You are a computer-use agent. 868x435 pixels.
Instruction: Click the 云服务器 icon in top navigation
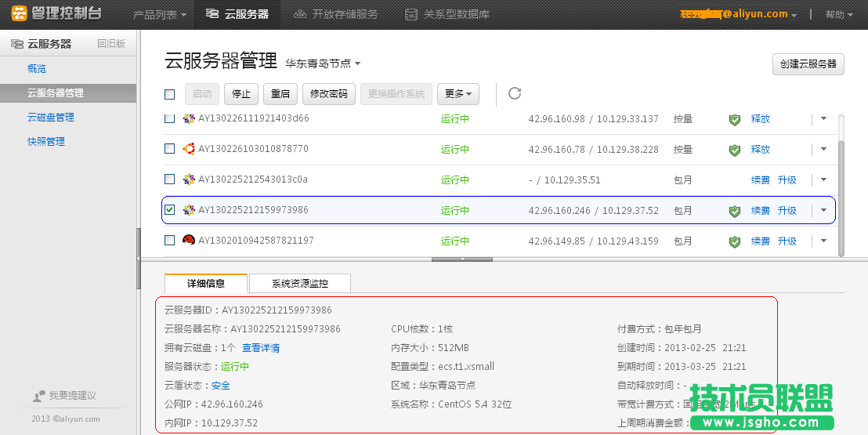point(212,14)
